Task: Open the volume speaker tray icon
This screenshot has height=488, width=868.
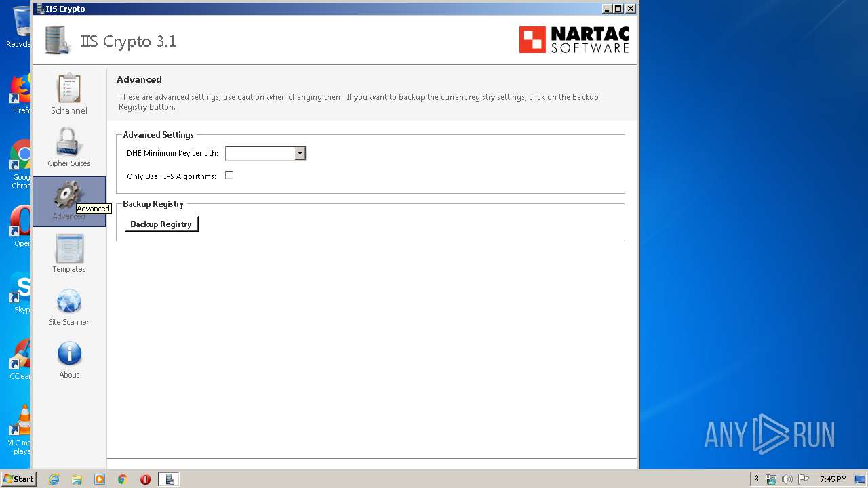Action: pos(787,479)
